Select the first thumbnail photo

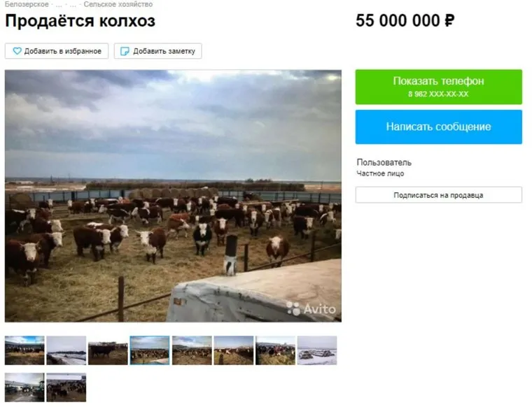click(x=24, y=350)
